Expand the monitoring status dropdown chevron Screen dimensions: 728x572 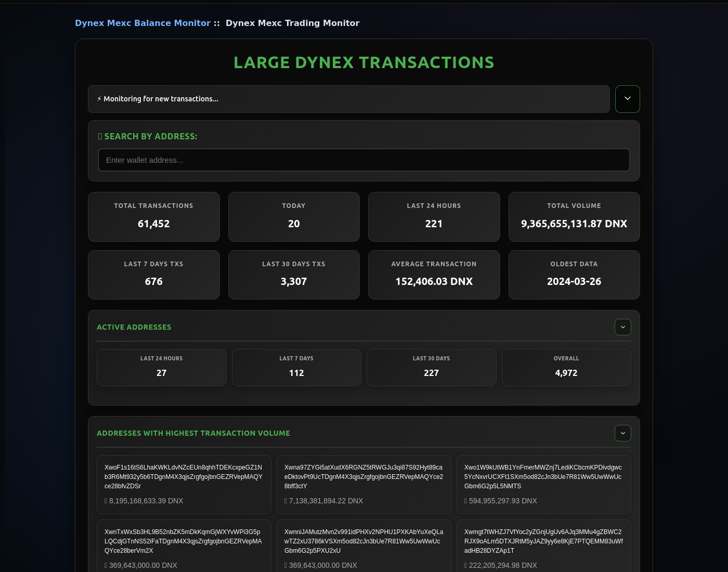coord(628,99)
